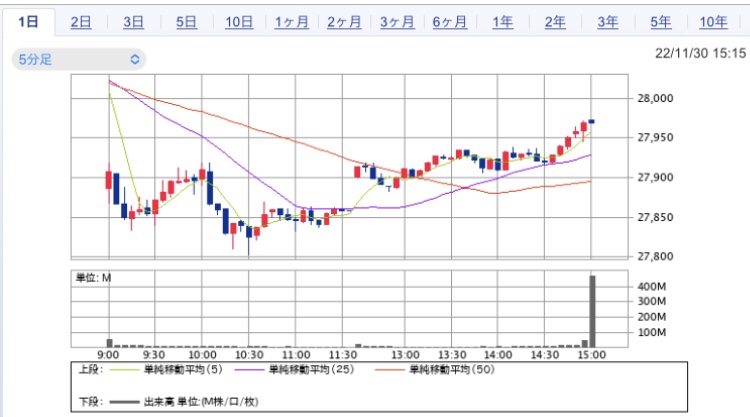Click the 400M volume axis label
Viewport: 750px width, 417px height.
coord(651,286)
